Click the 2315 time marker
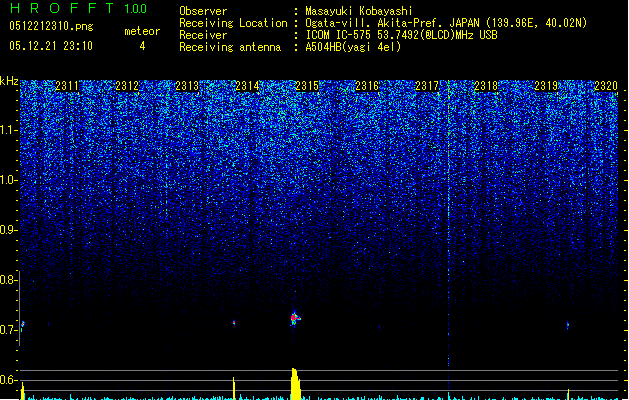Screen dimensions: 629x400 coord(307,86)
